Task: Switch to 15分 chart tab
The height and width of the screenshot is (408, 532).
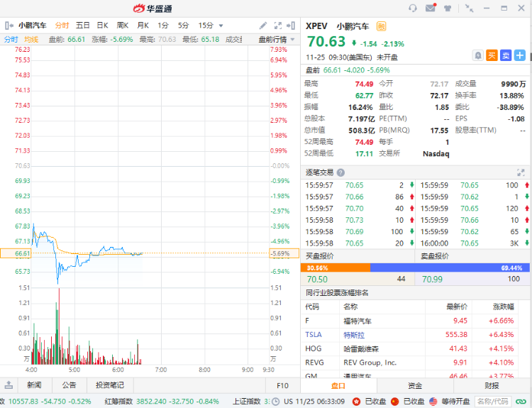Action: [x=206, y=26]
